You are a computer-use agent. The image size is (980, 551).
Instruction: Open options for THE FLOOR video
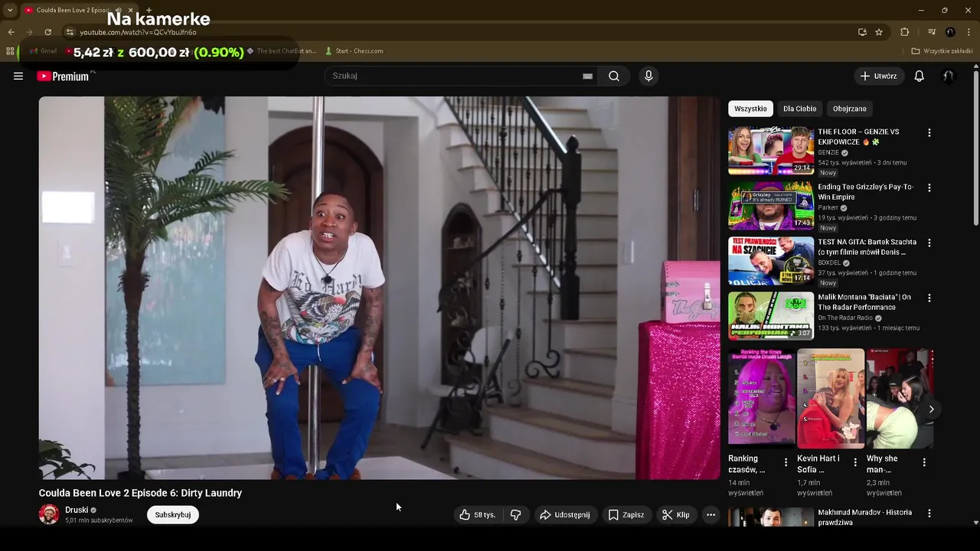click(929, 132)
